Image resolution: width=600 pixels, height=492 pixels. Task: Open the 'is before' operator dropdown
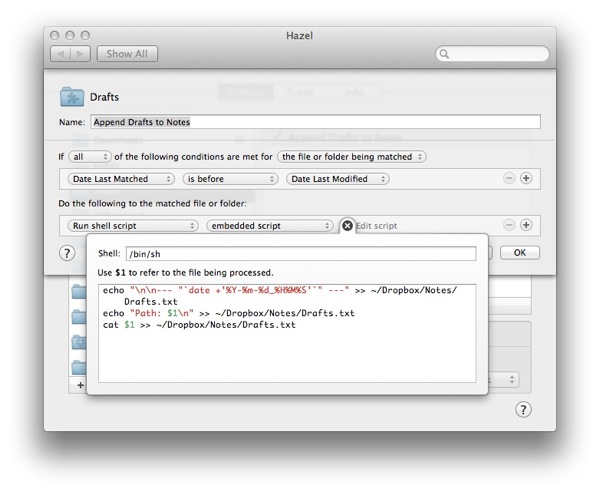(230, 179)
